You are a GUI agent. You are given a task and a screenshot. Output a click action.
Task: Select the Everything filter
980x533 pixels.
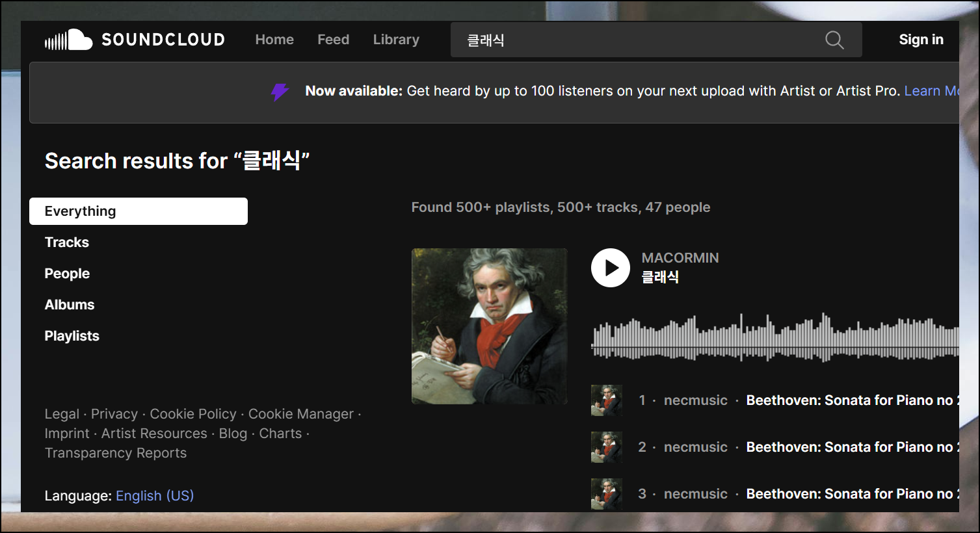[x=139, y=211]
